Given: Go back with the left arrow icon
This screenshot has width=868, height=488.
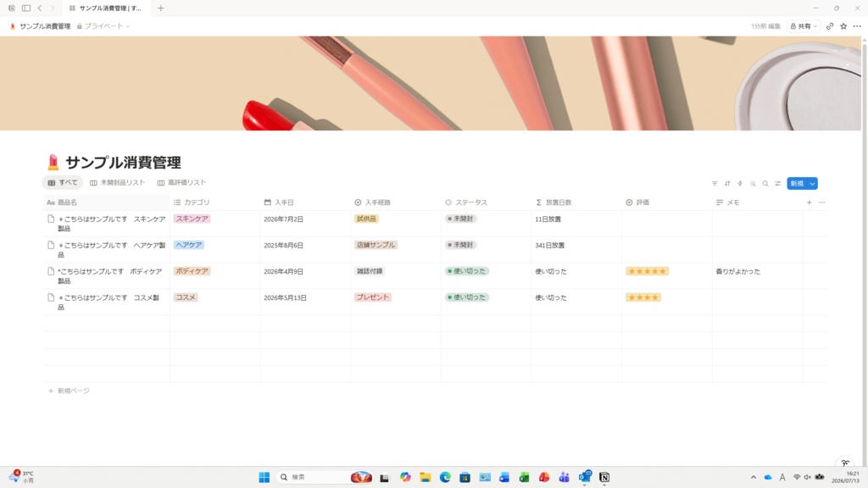Looking at the screenshot, I should pos(40,8).
